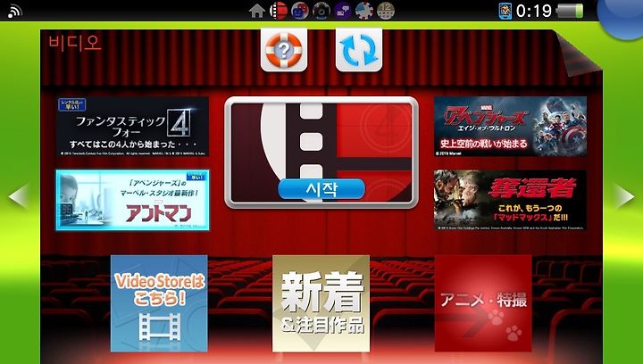Check the battery indicator icon
643x364 pixels.
coord(571,11)
